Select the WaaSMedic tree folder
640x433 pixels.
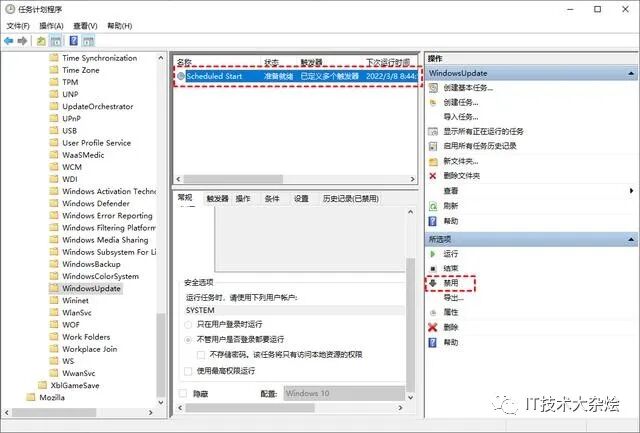[x=83, y=155]
